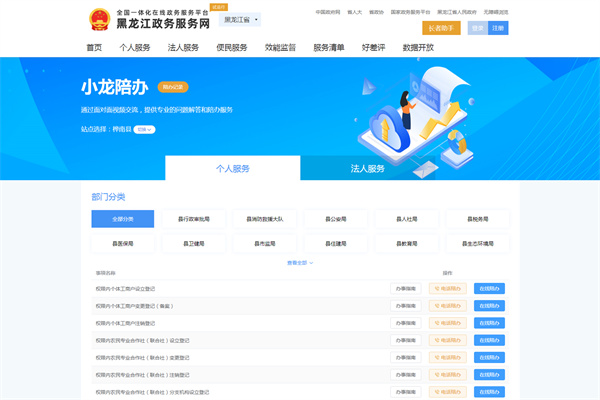This screenshot has height=400, width=600.
Task: Click 电话陪办 for 个体工商户注销登记
Action: (x=448, y=323)
